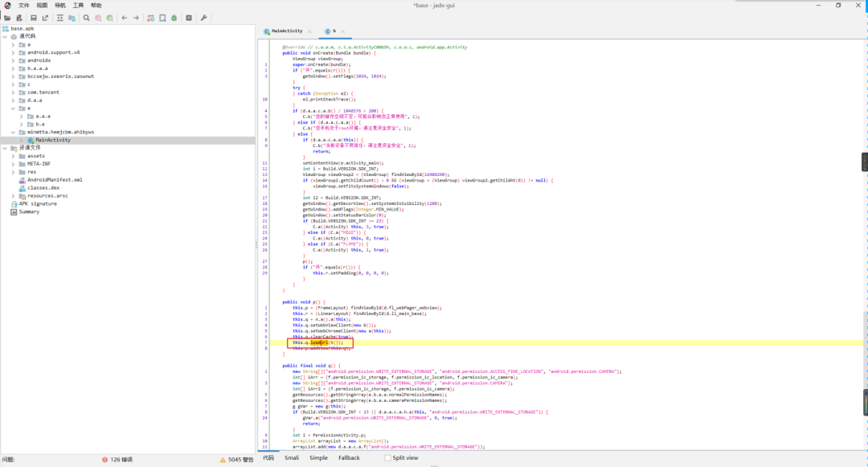Image resolution: width=868 pixels, height=467 pixels.
Task: Navigate back with left arrow icon
Action: tap(125, 18)
